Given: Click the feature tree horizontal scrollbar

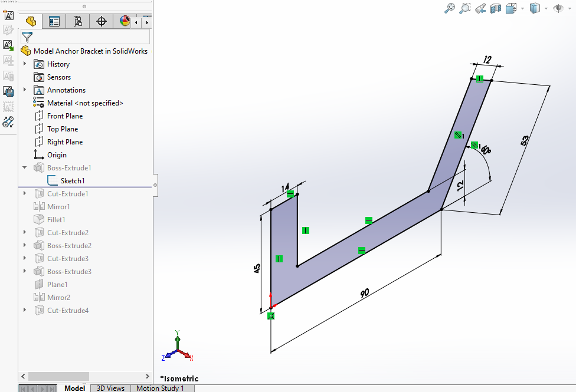Looking at the screenshot, I should (58, 376).
